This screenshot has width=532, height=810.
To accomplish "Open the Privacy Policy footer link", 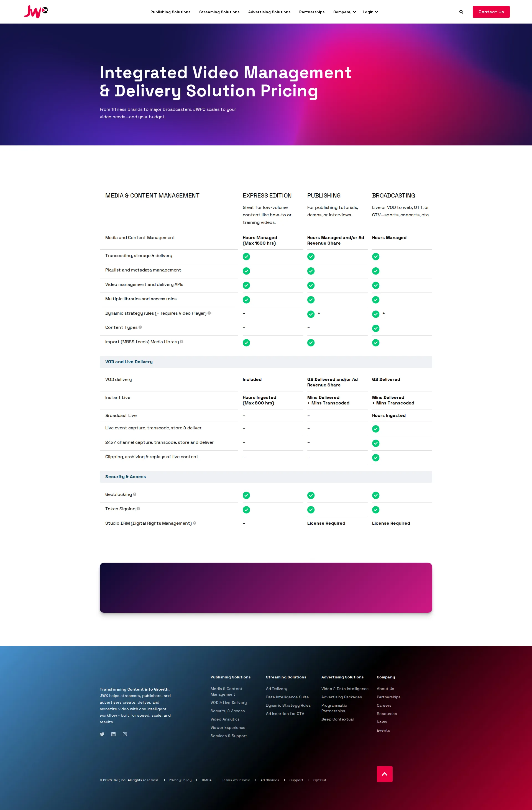I will click(x=180, y=780).
